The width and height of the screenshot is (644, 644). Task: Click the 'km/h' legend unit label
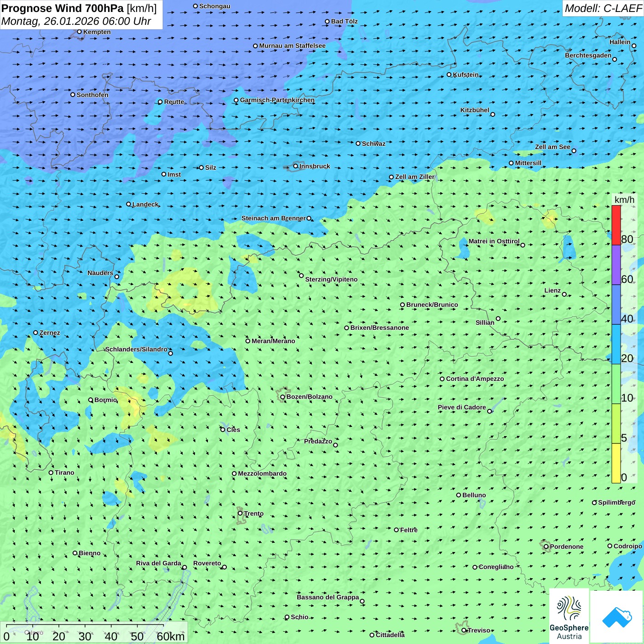coord(624,200)
